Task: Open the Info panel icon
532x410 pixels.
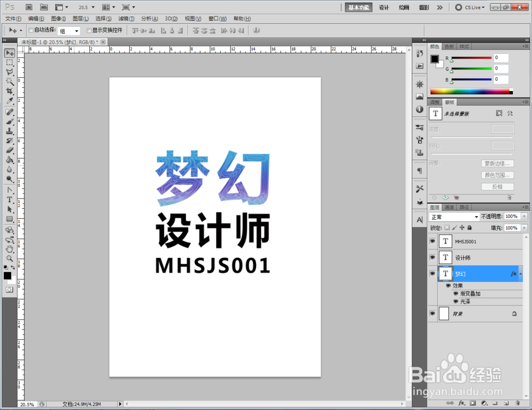Action: [x=420, y=109]
